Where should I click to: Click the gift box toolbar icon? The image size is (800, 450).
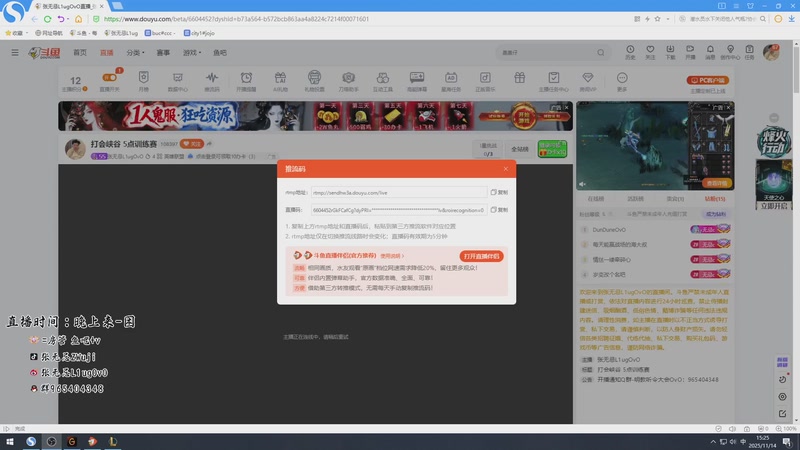click(x=519, y=78)
